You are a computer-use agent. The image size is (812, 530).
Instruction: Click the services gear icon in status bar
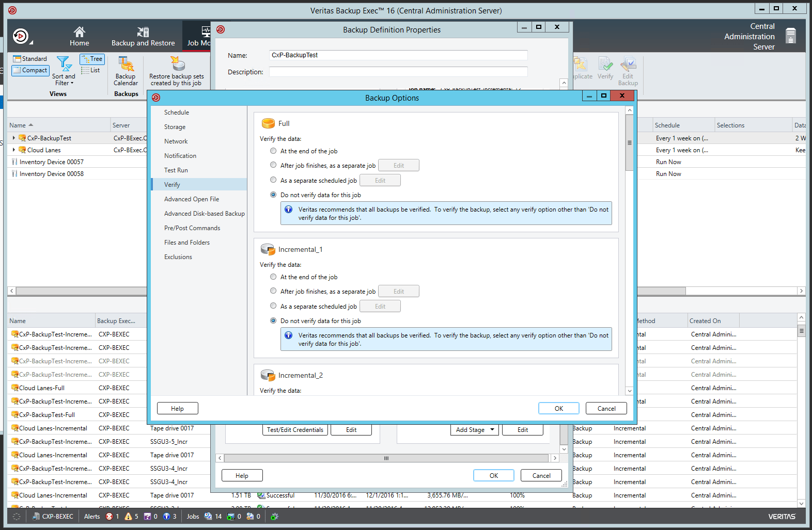(x=274, y=516)
